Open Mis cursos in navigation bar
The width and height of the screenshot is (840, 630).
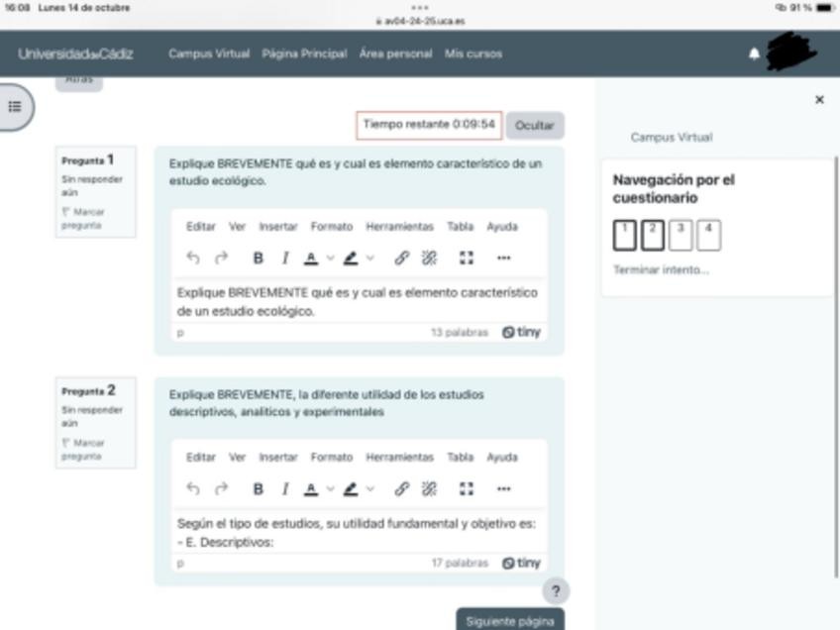(x=473, y=53)
